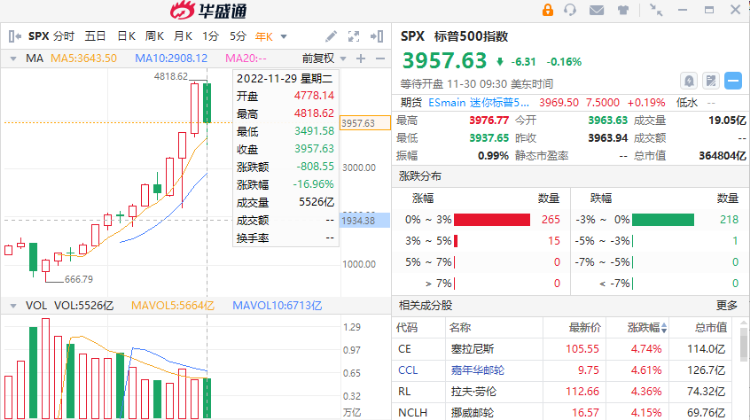This screenshot has height=420, width=750.
Task: Switch to 五日 five-day chart
Action: pos(95,36)
